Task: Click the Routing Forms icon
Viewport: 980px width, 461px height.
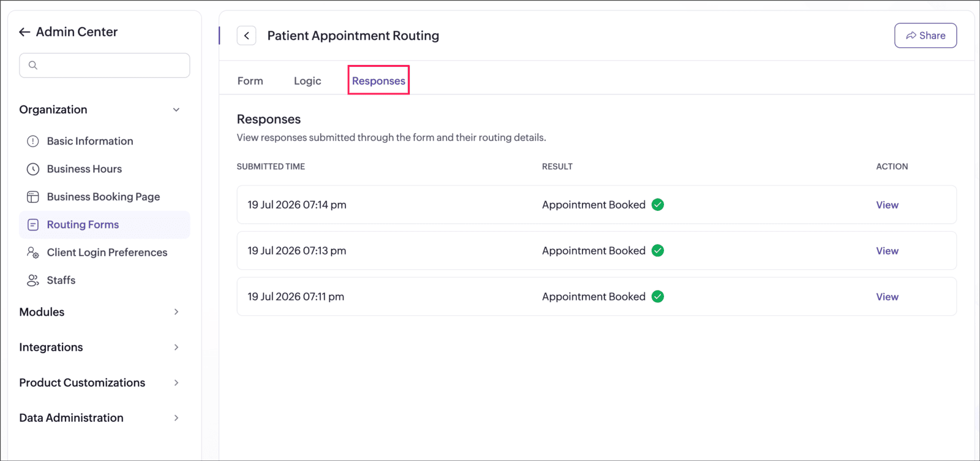Action: (33, 225)
